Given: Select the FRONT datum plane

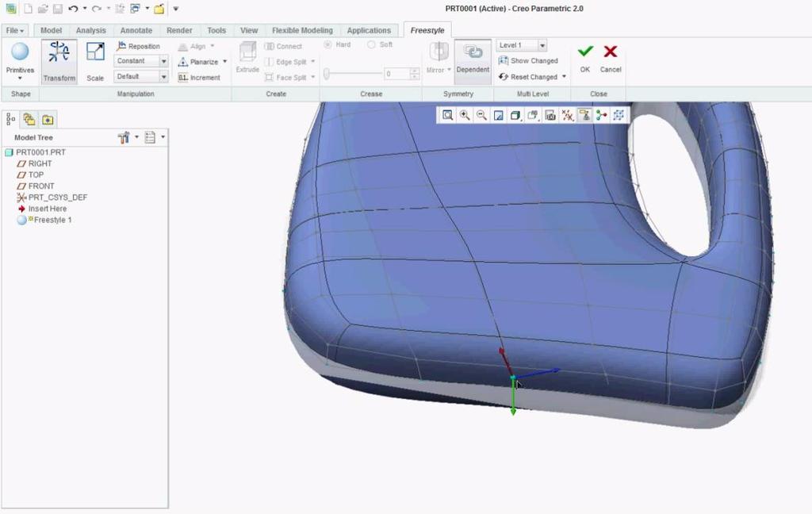Looking at the screenshot, I should (x=36, y=186).
